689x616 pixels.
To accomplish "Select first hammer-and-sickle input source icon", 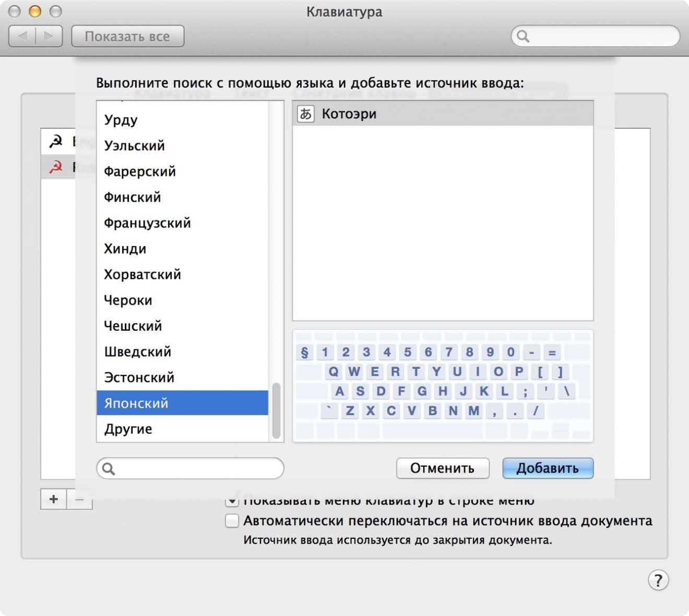I will click(x=56, y=141).
